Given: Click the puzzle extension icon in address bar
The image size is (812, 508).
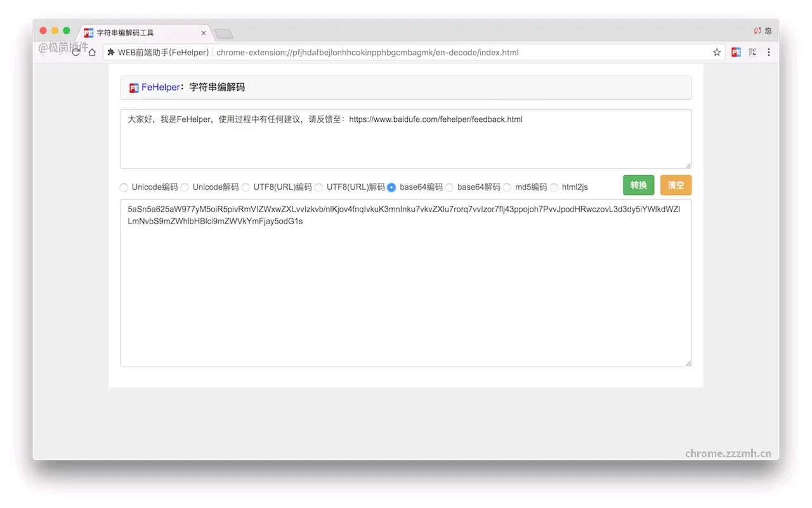Looking at the screenshot, I should pyautogui.click(x=111, y=52).
